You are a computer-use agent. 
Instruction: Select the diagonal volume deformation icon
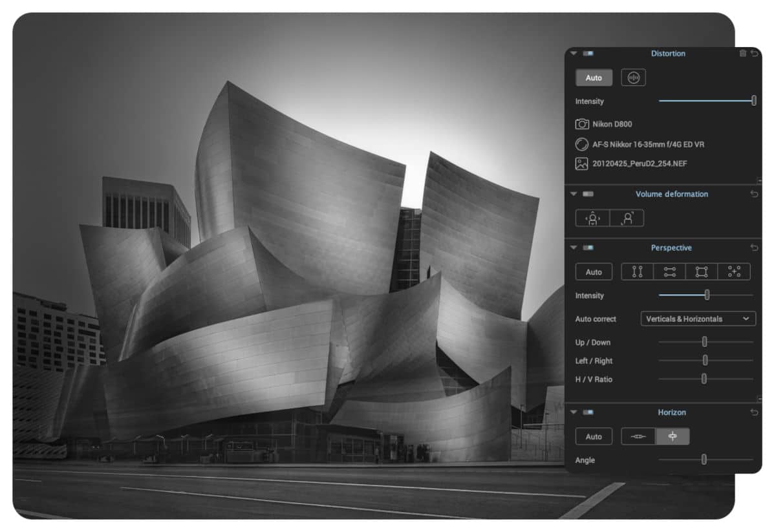[627, 218]
